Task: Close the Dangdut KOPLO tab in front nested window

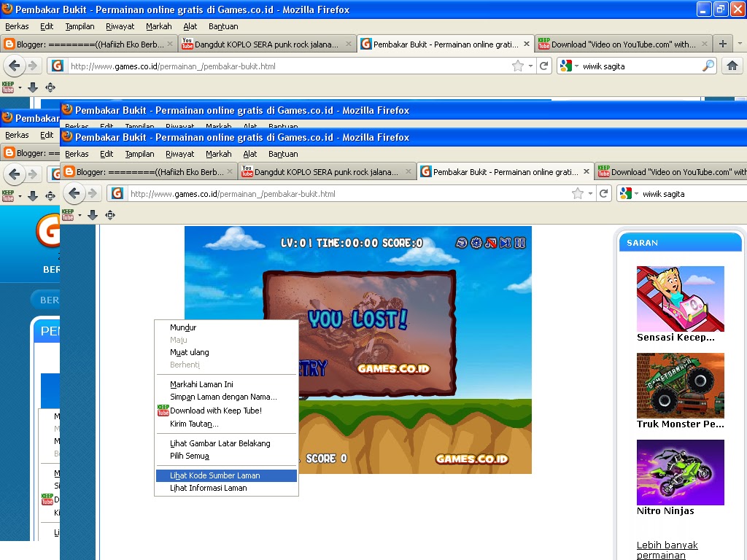Action: (409, 171)
